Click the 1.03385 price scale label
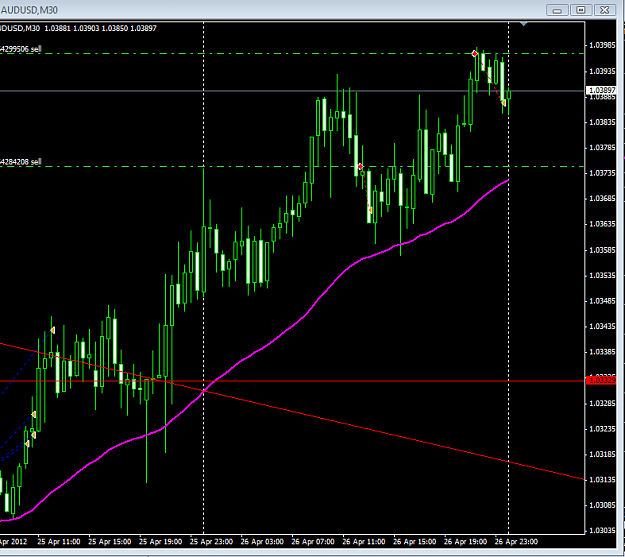 (602, 352)
